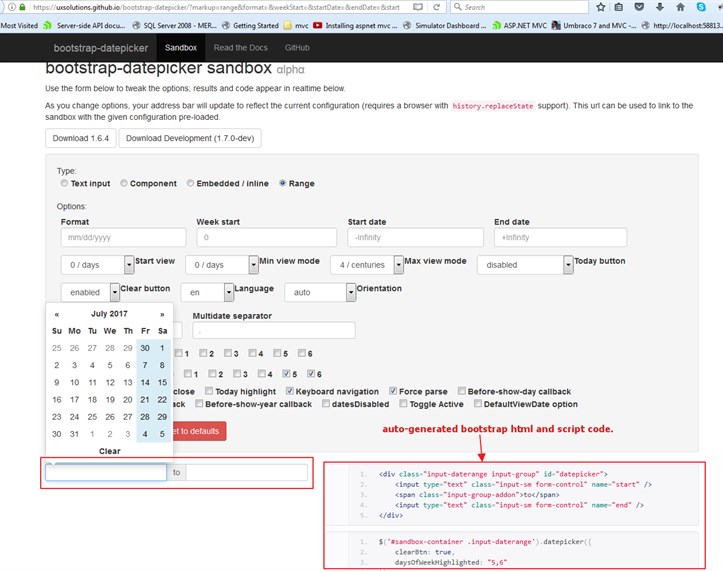This screenshot has height=571, width=723.
Task: Open the Orientation dropdown
Action: point(320,292)
